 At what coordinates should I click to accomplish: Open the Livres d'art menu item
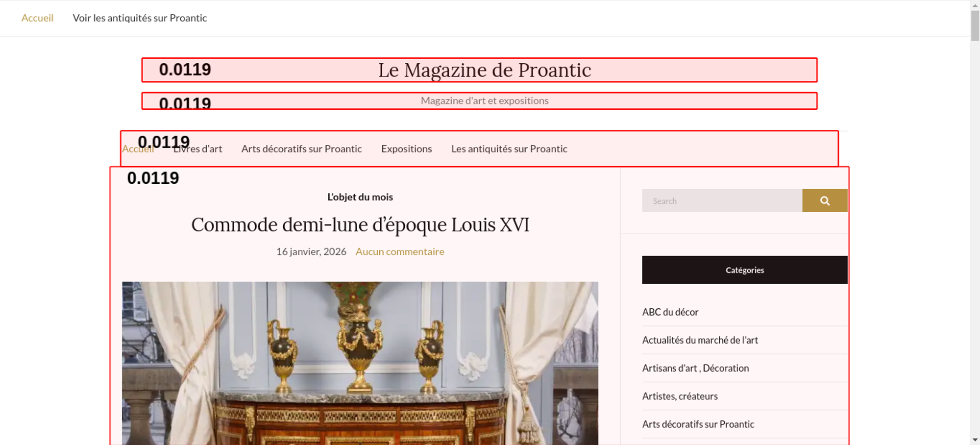[197, 148]
